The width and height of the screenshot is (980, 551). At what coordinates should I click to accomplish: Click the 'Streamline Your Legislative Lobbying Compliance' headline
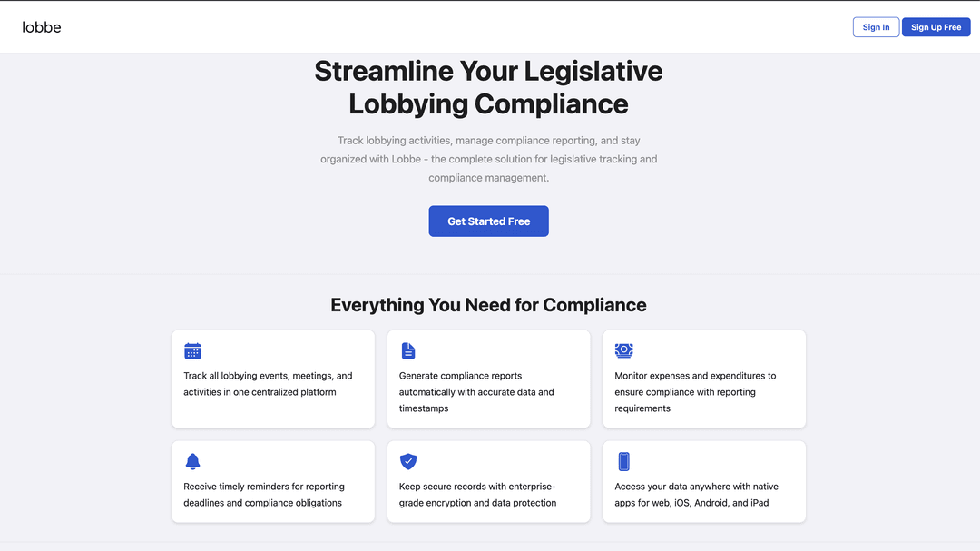tap(488, 87)
